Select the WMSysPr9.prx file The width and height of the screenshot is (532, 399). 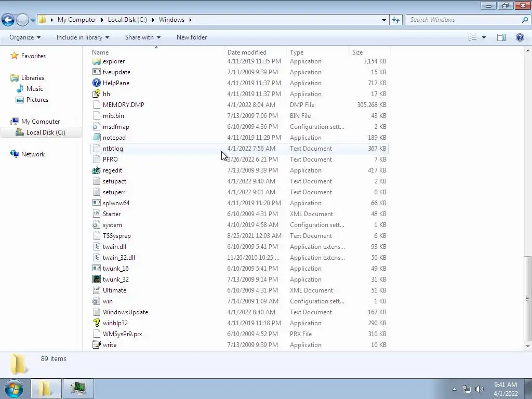point(239,334)
